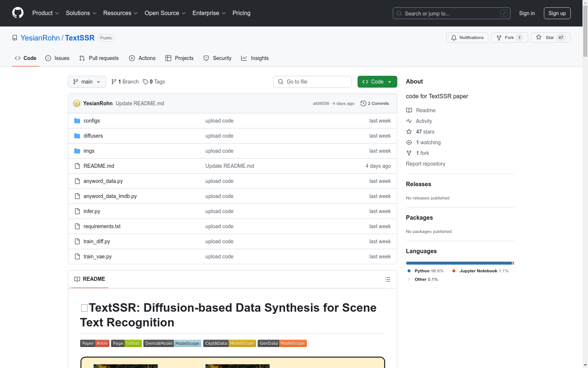Select the Code repository tab
The width and height of the screenshot is (588, 368).
tap(26, 58)
